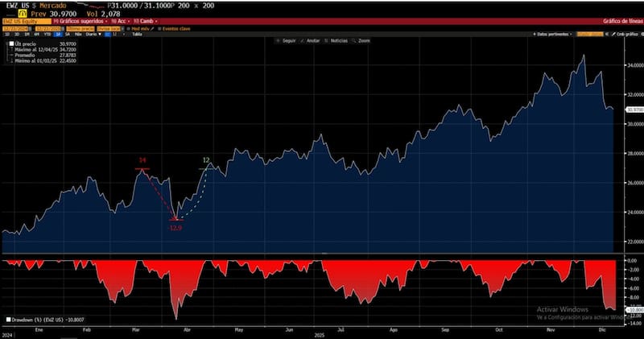Open the Anotar annotation tool
The image size is (644, 339).
click(x=310, y=40)
